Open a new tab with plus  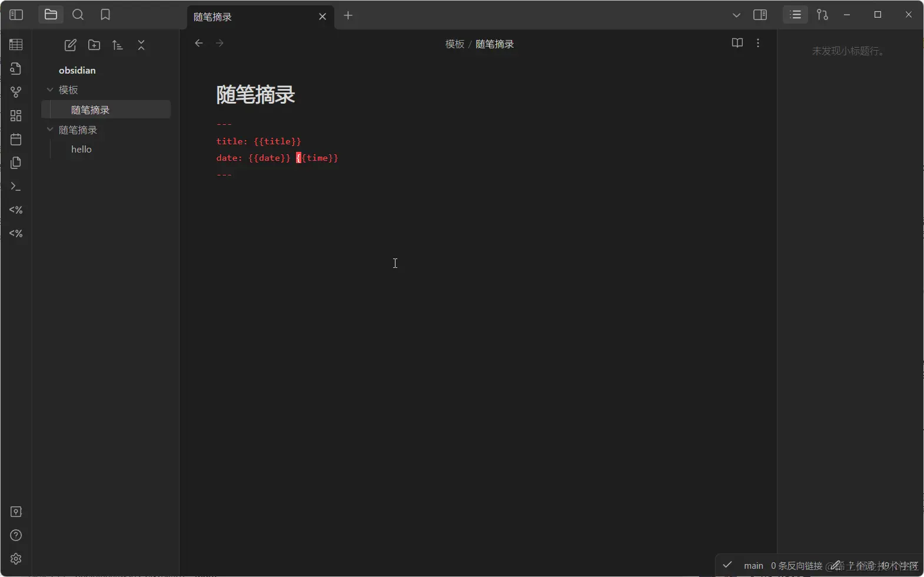[348, 15]
